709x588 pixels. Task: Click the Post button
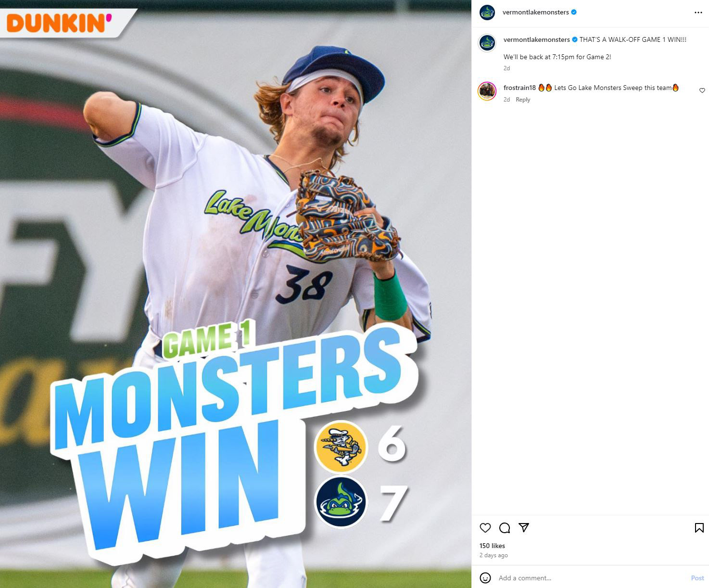(697, 578)
